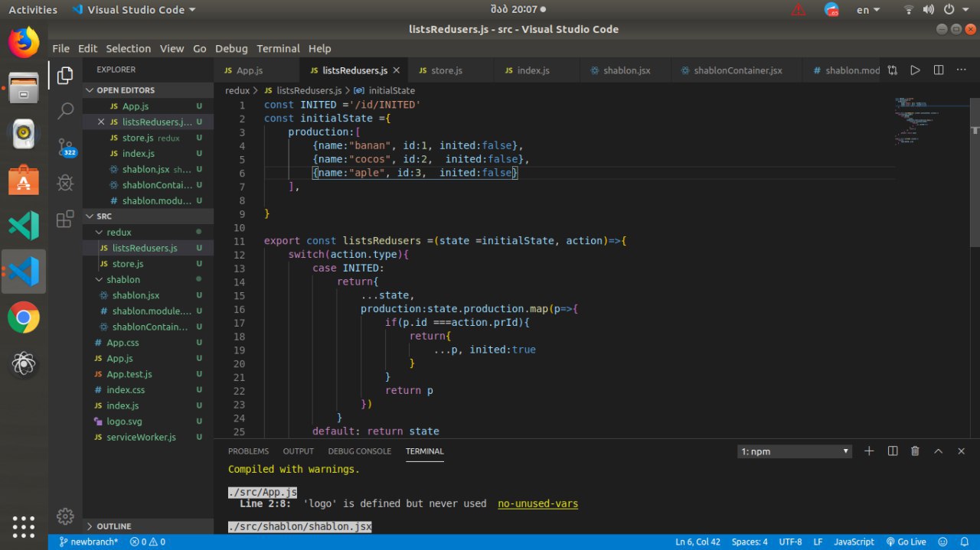
Task: Toggle maximized terminal panel size
Action: coord(938,451)
